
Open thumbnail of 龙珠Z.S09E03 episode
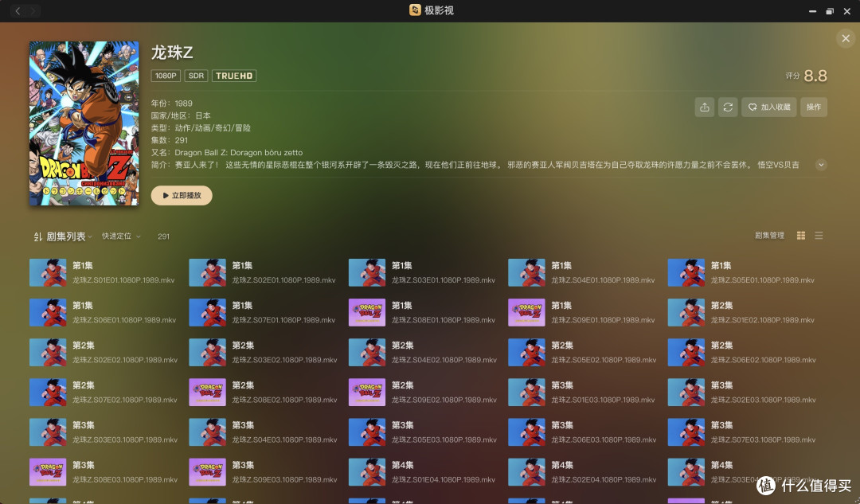point(207,472)
